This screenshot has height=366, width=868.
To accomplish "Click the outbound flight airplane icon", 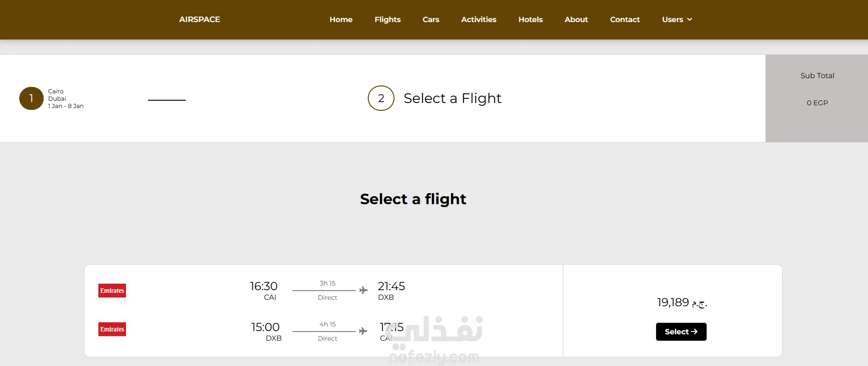I will click(x=363, y=290).
